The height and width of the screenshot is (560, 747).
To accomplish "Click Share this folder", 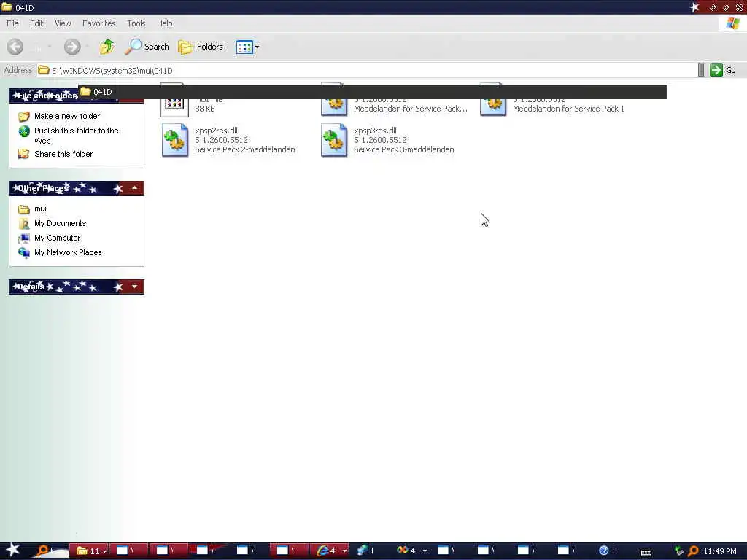I will [63, 154].
